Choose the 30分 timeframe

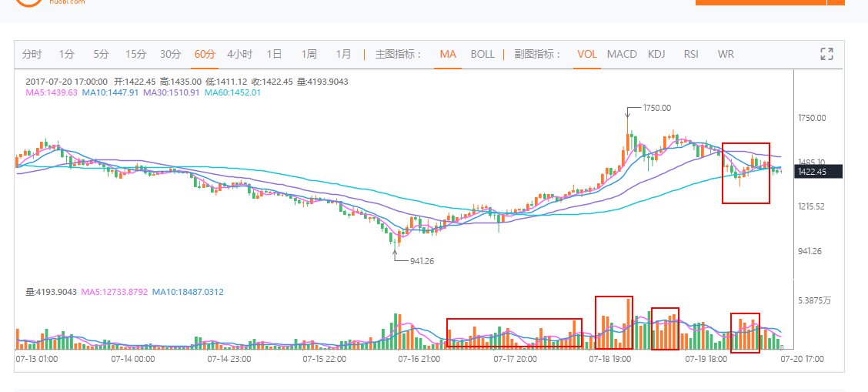(171, 54)
